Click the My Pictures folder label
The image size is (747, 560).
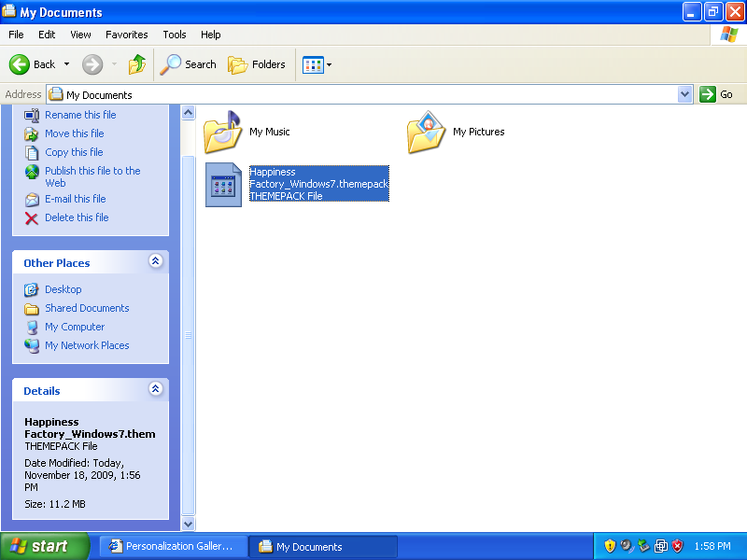(x=478, y=132)
